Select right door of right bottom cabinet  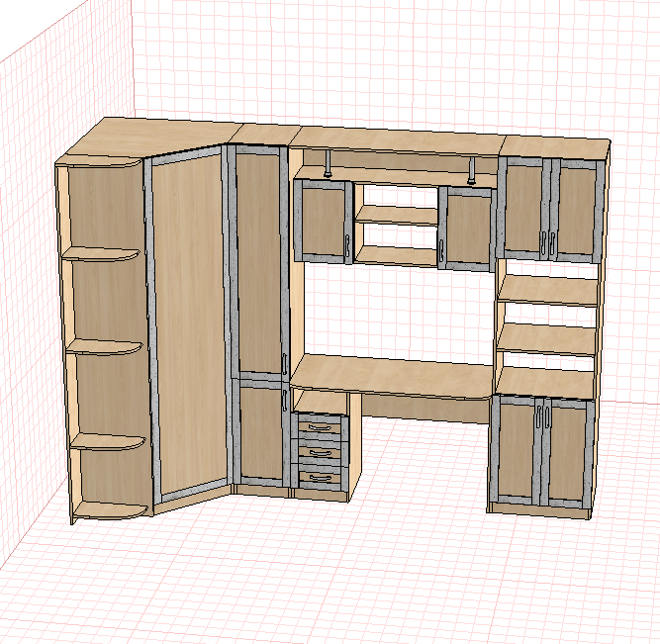(x=568, y=455)
